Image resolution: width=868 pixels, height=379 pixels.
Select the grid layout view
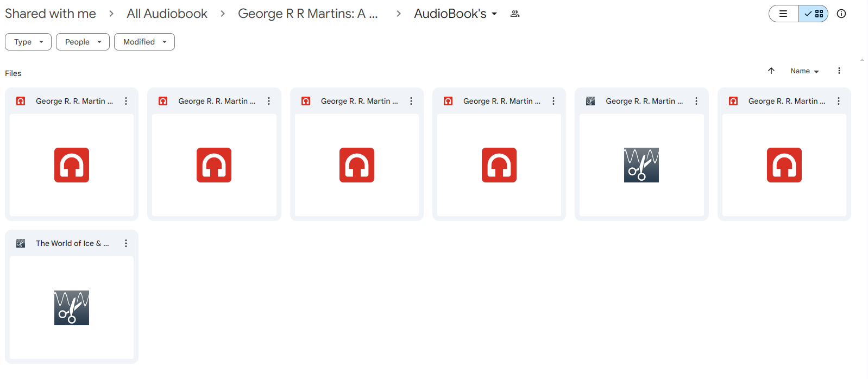pos(814,14)
